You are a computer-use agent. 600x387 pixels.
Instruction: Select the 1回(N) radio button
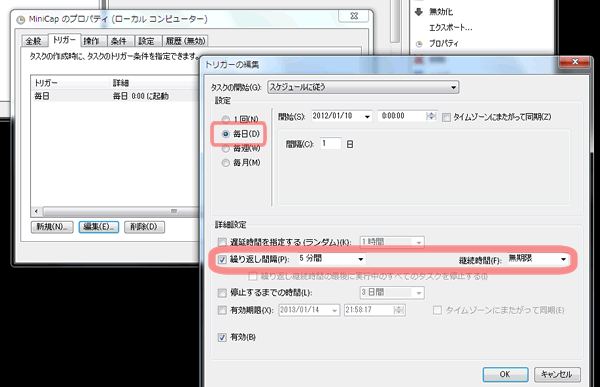(x=226, y=119)
